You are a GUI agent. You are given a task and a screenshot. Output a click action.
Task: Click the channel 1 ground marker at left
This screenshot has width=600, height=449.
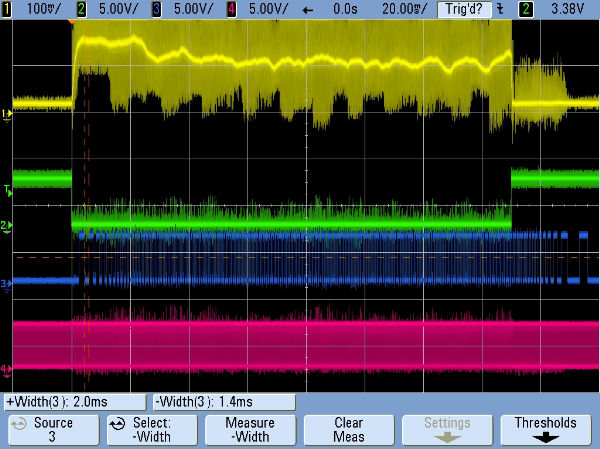[7, 114]
